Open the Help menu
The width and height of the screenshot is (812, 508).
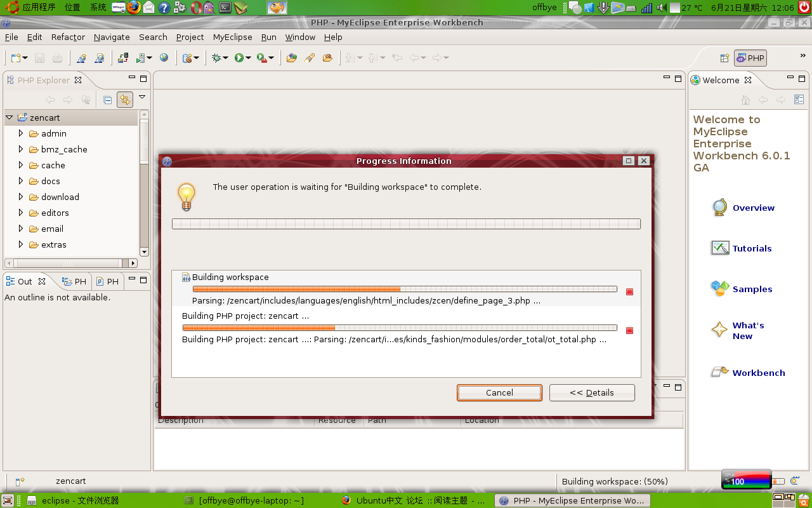tap(333, 37)
